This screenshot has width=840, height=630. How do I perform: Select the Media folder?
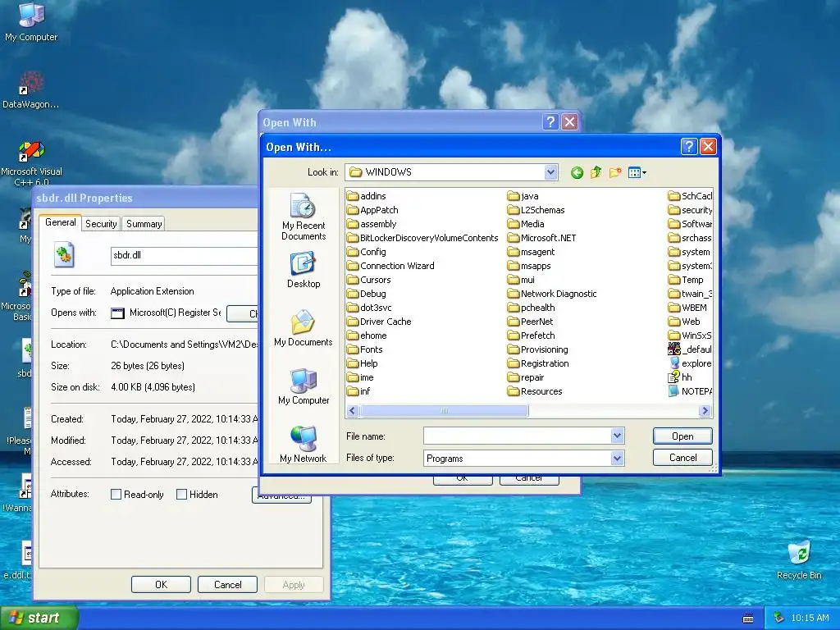(526, 224)
